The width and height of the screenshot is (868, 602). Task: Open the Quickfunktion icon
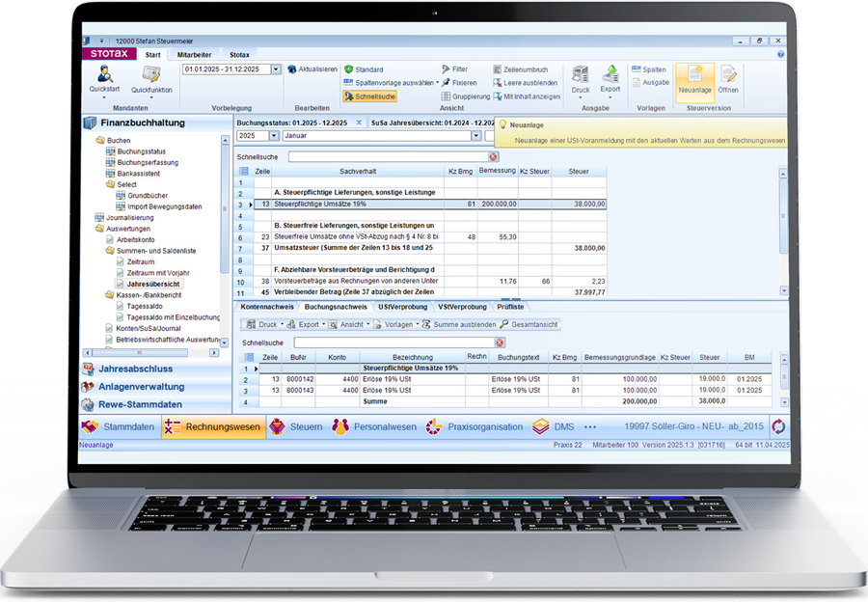click(x=151, y=79)
